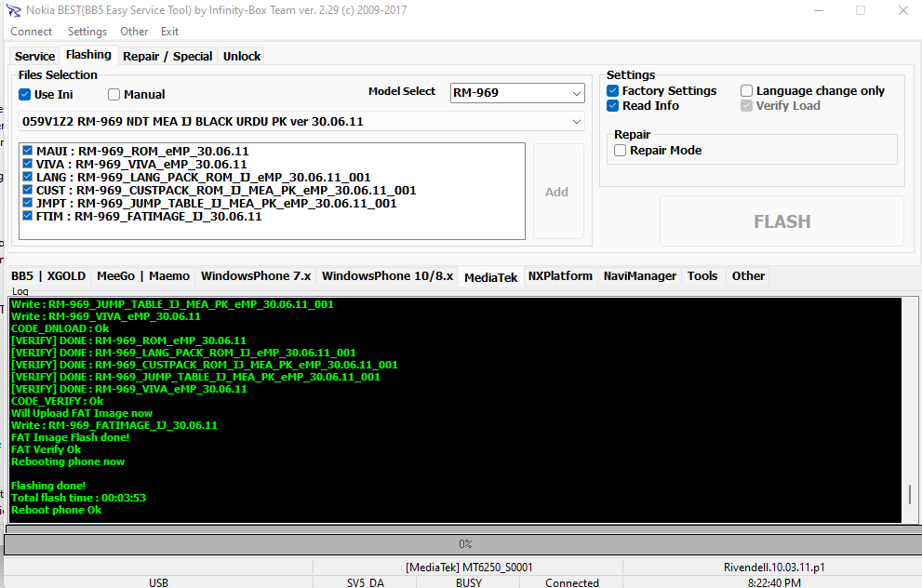Open the Connect menu
Screen dimensions: 922x588
coord(31,32)
